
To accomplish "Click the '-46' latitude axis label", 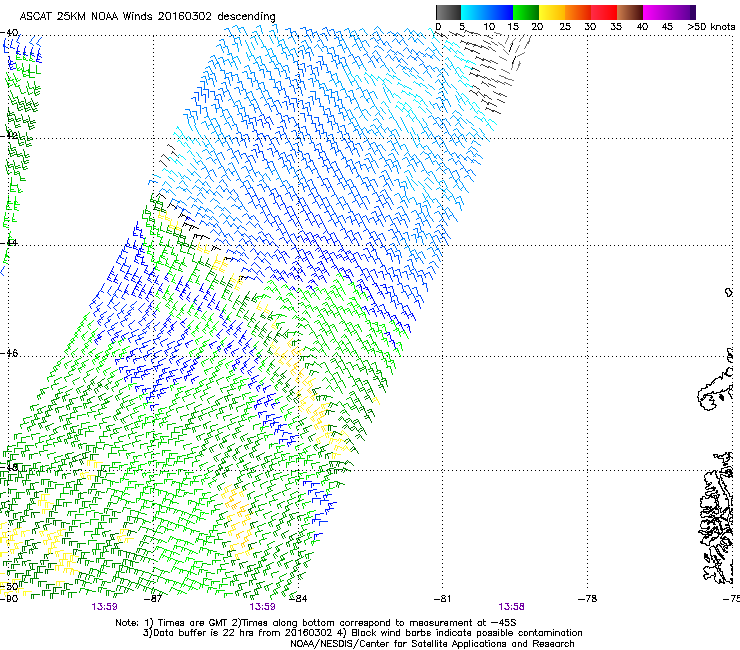I will pyautogui.click(x=9, y=353).
